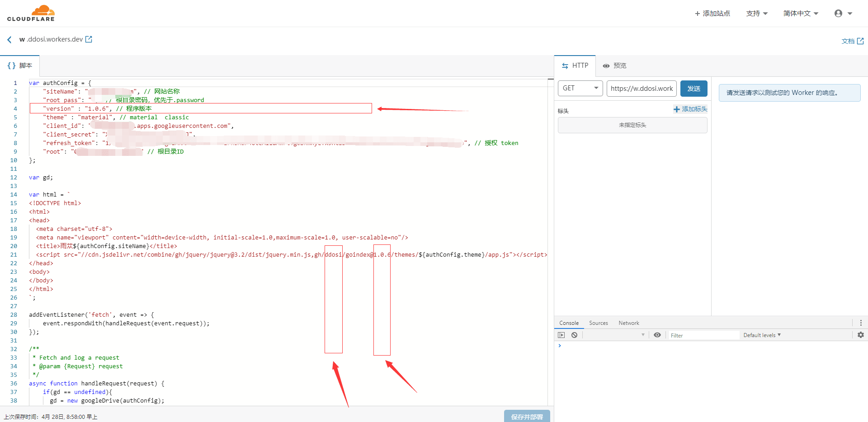Open console settings gear icon
Screen dimensions: 868x422
(861, 335)
